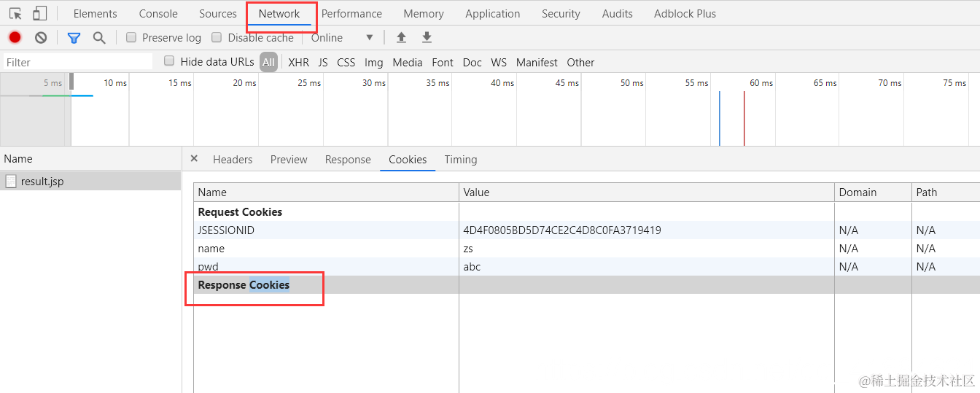Filter requests by Other
Screen dimensions: 980x393
(580, 62)
